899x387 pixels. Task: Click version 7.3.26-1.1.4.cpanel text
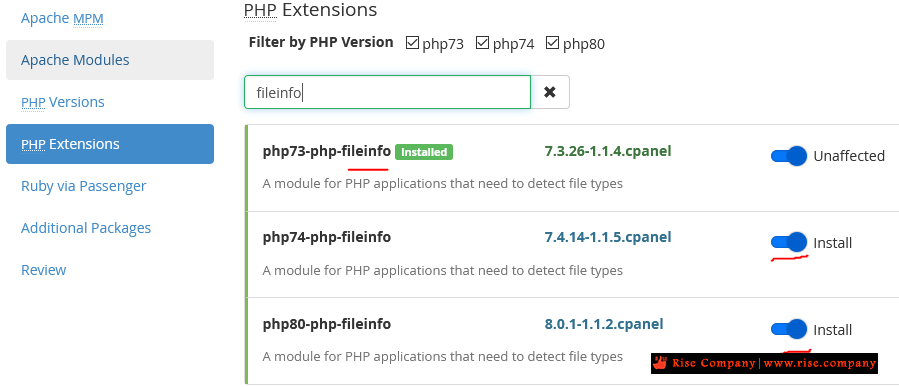tap(608, 151)
